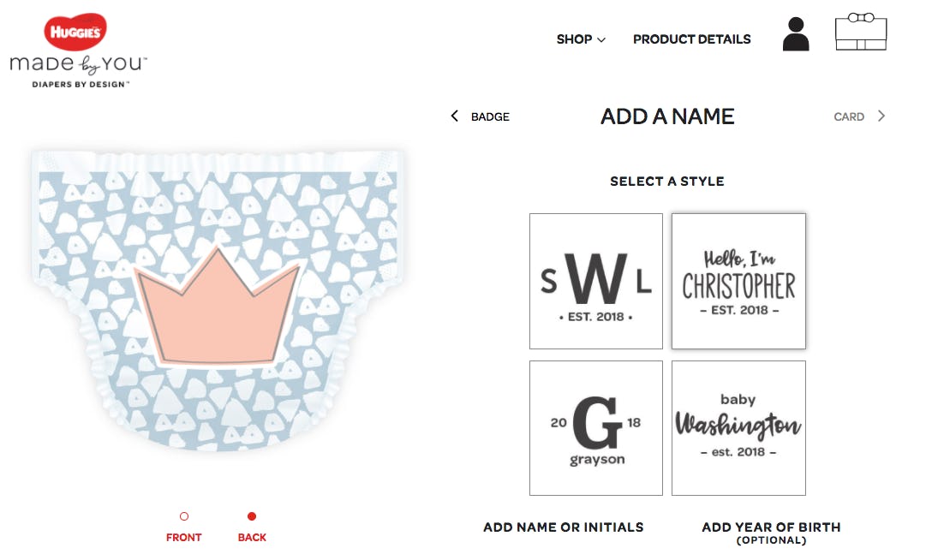Viewport: 932px width, 560px height.
Task: Navigate back to the BADGE step
Action: coord(489,116)
